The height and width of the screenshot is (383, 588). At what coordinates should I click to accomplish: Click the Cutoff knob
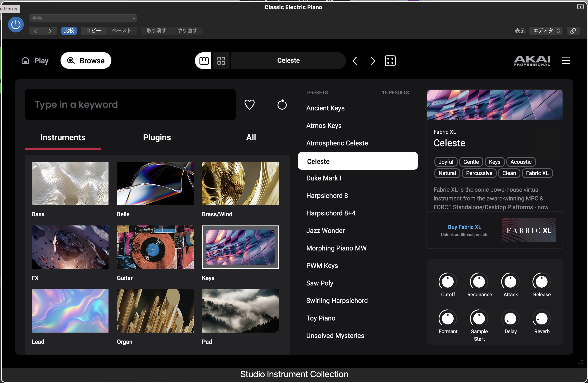(x=447, y=282)
